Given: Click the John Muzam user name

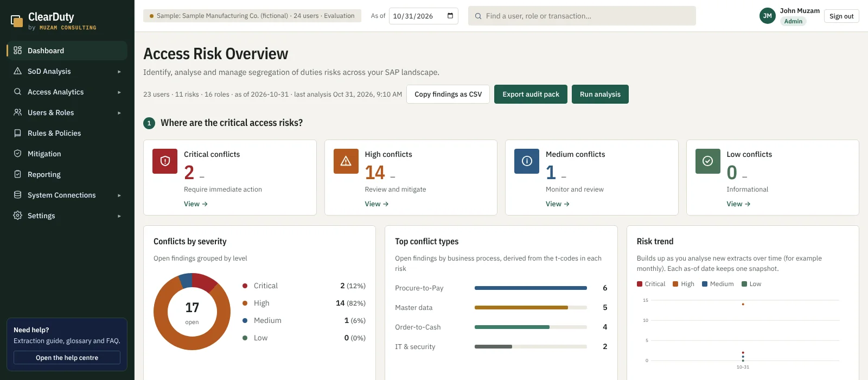Looking at the screenshot, I should [800, 11].
